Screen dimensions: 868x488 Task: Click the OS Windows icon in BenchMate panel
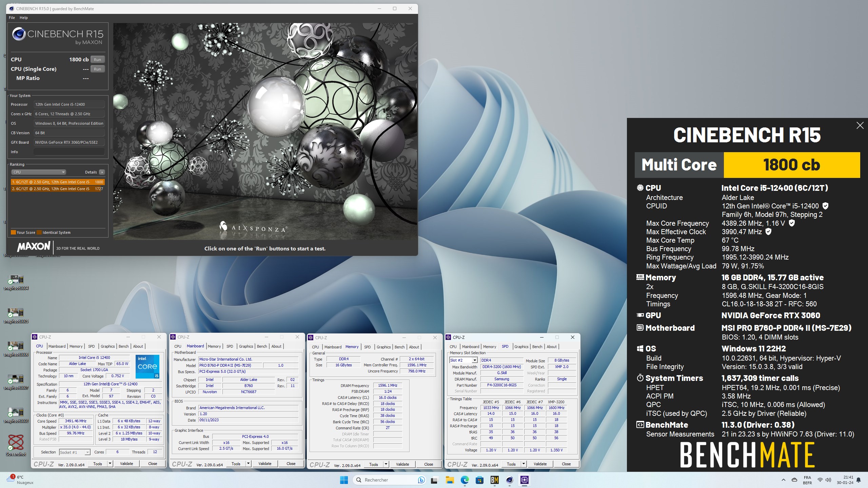(640, 348)
